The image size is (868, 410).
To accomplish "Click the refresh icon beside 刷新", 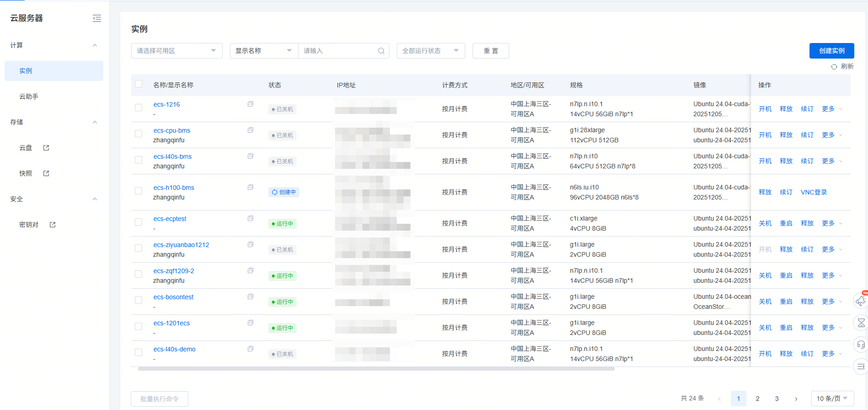I will [834, 67].
